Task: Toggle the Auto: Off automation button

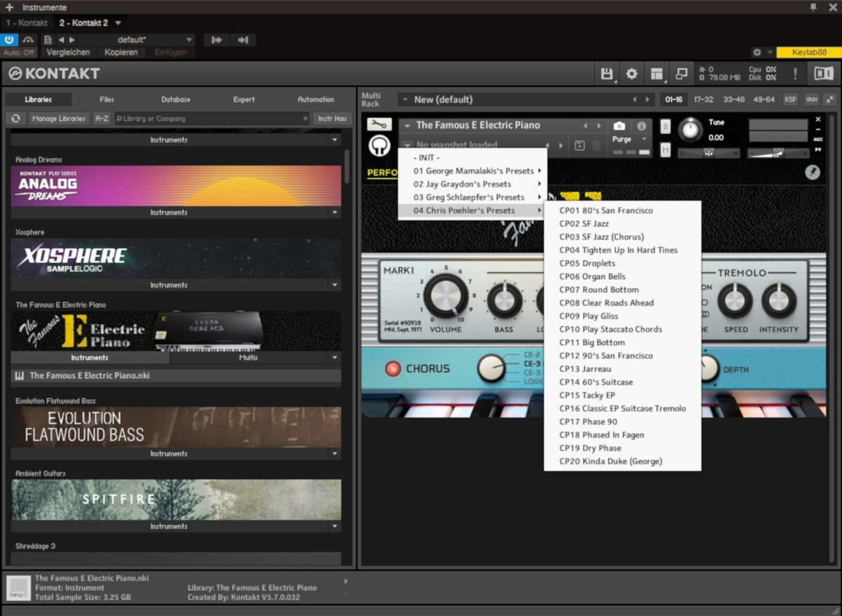Action: click(x=19, y=53)
